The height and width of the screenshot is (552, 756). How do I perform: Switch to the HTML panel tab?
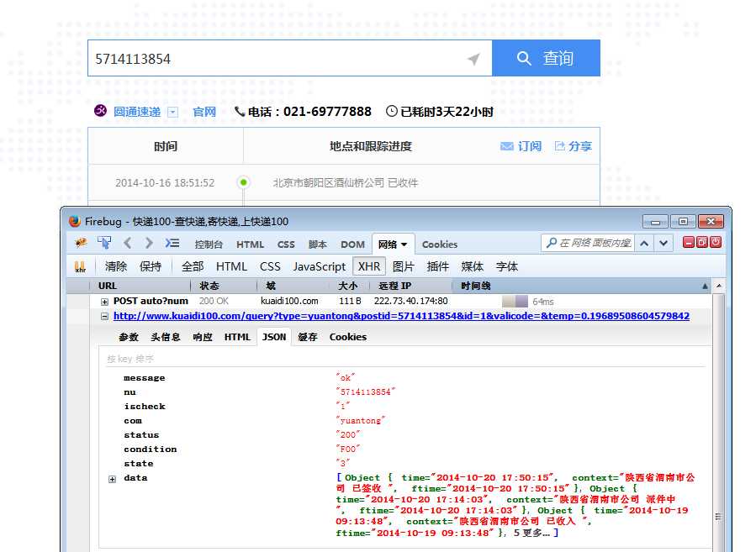[250, 244]
